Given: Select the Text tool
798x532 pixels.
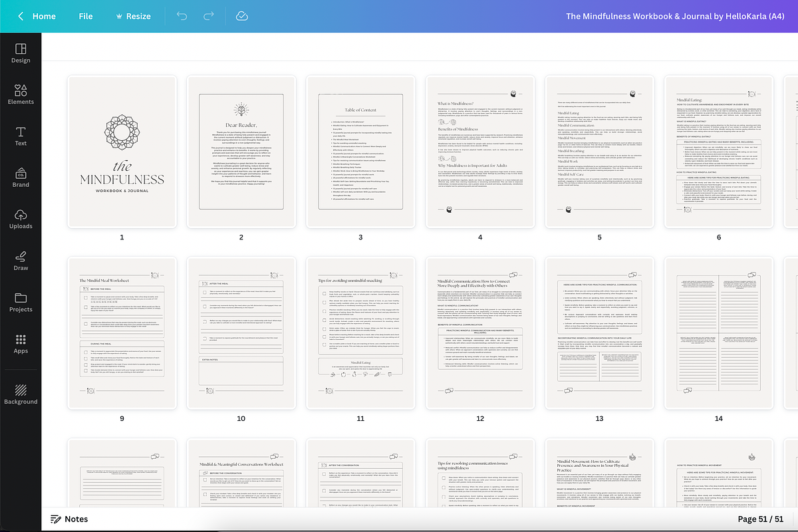Looking at the screenshot, I should 21,136.
